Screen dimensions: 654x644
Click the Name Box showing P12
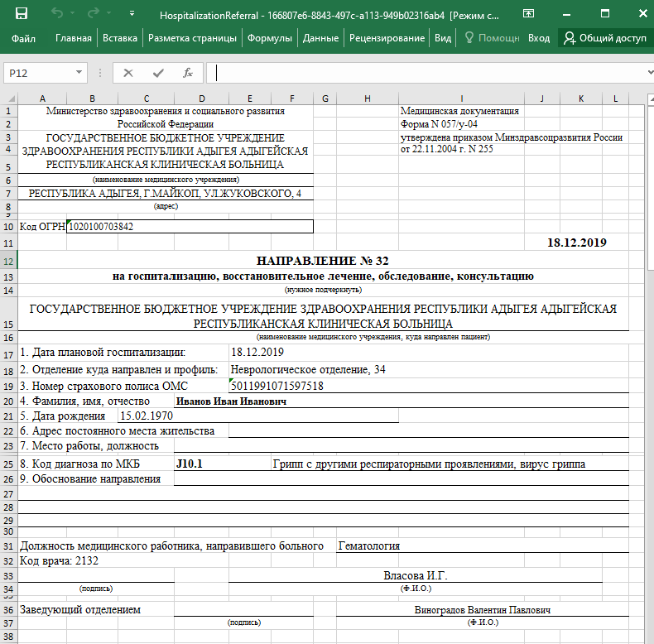tap(40, 73)
